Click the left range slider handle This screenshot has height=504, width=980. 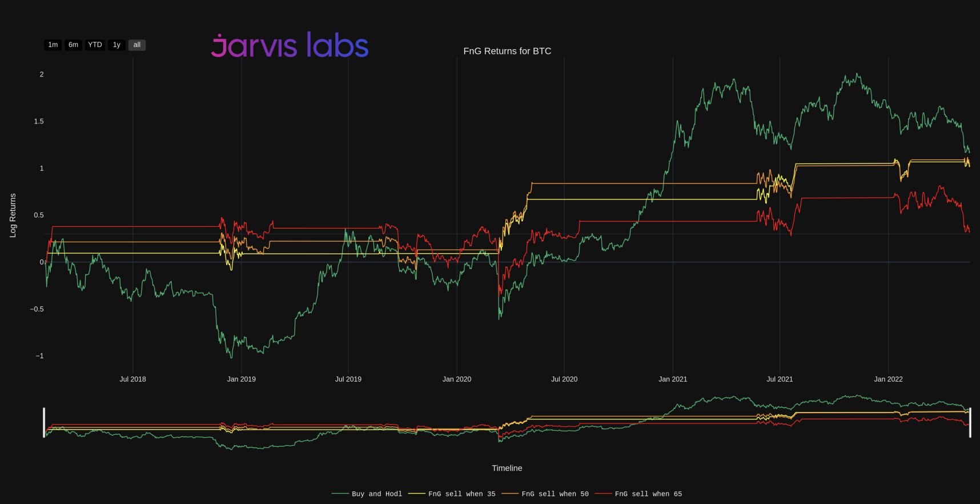click(x=44, y=422)
